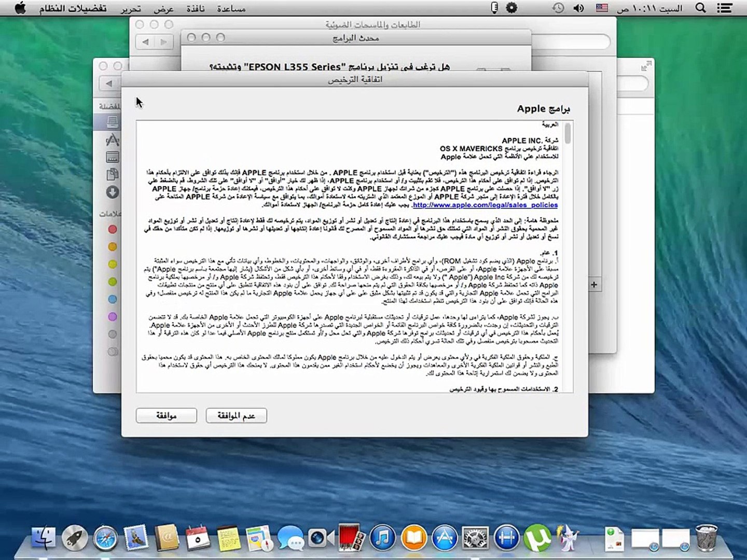Open Notification Center icon in menu bar
747x560 pixels.
(724, 8)
